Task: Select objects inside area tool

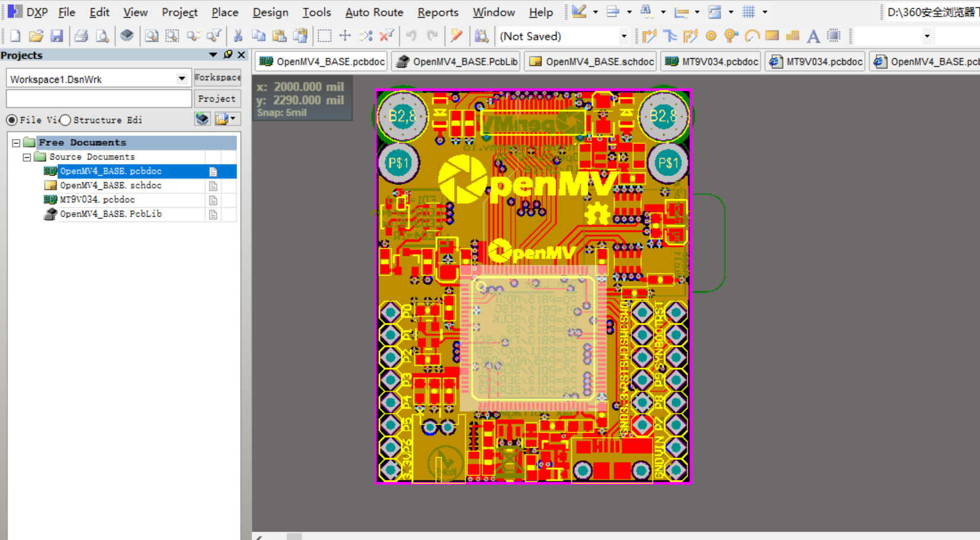Action: 324,36
